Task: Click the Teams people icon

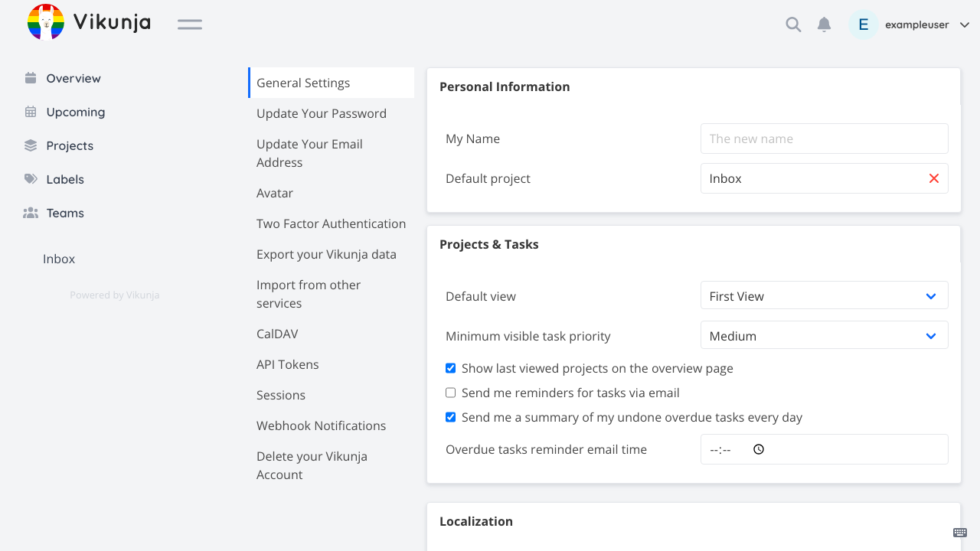Action: tap(31, 213)
